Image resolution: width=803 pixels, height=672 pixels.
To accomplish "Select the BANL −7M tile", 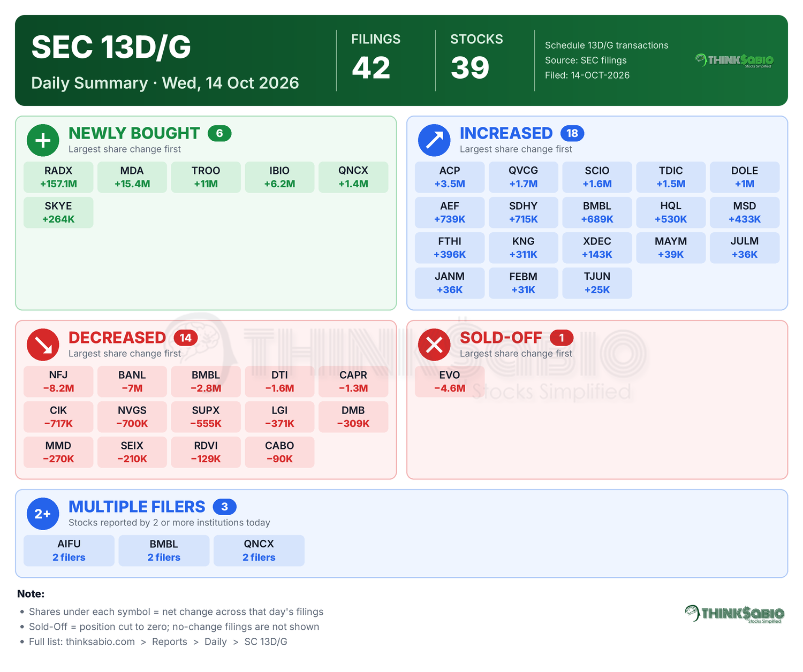I will coord(132,381).
